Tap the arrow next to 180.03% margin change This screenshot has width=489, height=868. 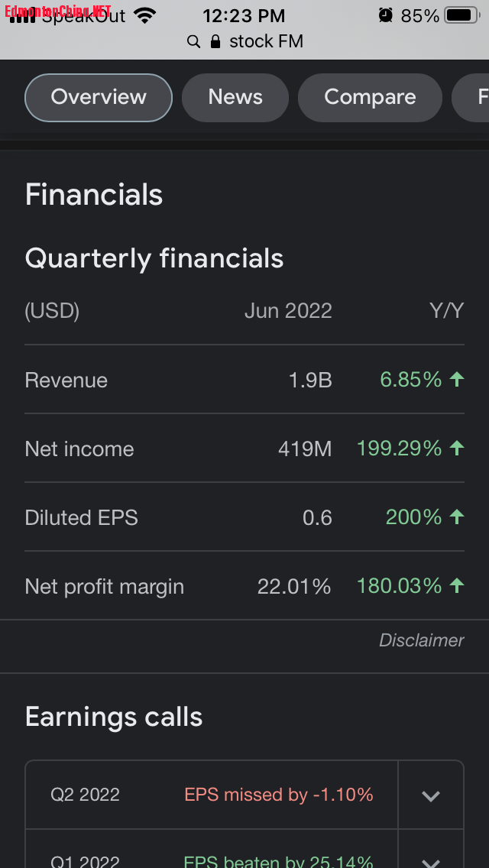tap(457, 585)
